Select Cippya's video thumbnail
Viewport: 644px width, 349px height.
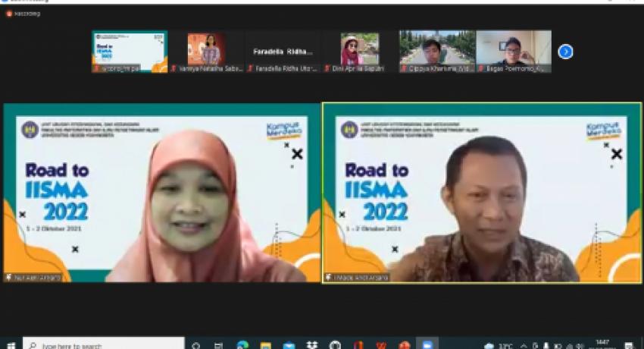coord(437,52)
